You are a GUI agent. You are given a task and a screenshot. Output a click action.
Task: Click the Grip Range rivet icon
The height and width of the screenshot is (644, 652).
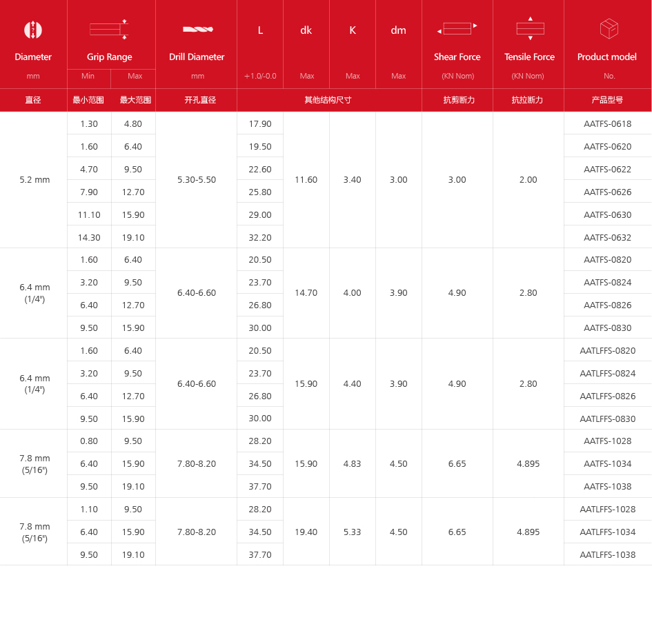(109, 30)
